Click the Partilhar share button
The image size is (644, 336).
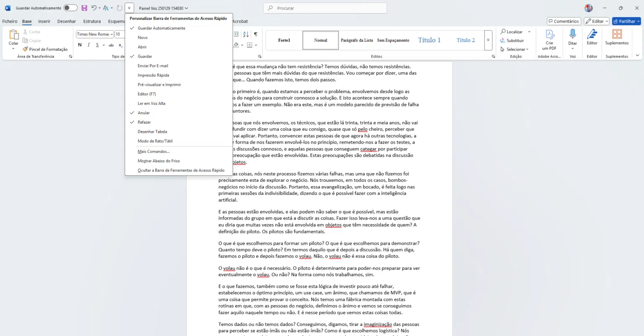(x=626, y=21)
